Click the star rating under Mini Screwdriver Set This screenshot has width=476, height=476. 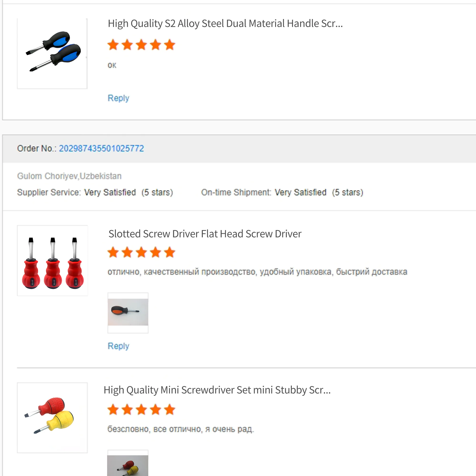(141, 410)
